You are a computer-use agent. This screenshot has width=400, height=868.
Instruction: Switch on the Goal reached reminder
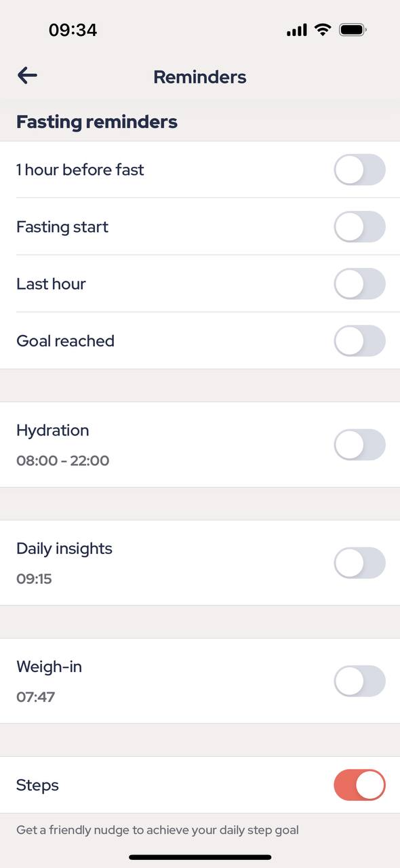pyautogui.click(x=360, y=340)
